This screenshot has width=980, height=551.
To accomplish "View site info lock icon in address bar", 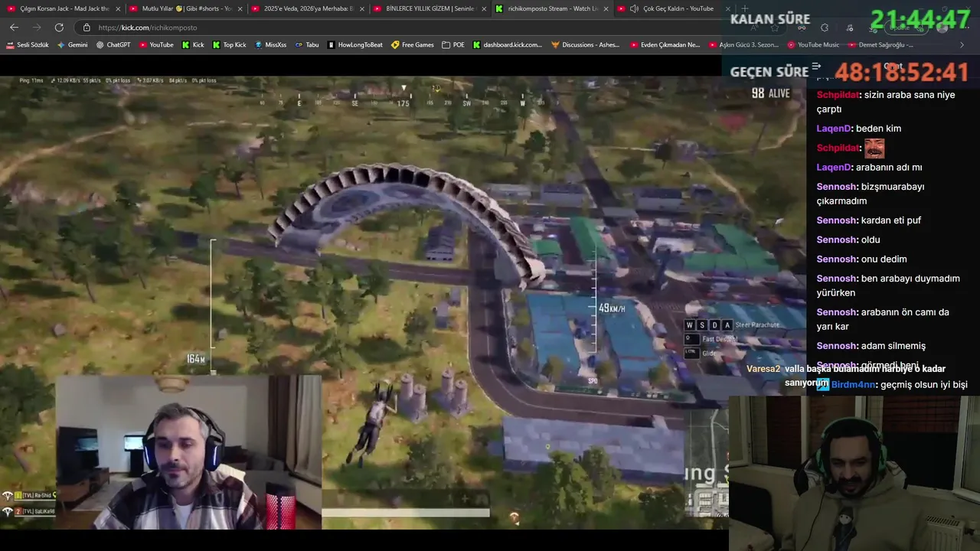I will (x=87, y=28).
